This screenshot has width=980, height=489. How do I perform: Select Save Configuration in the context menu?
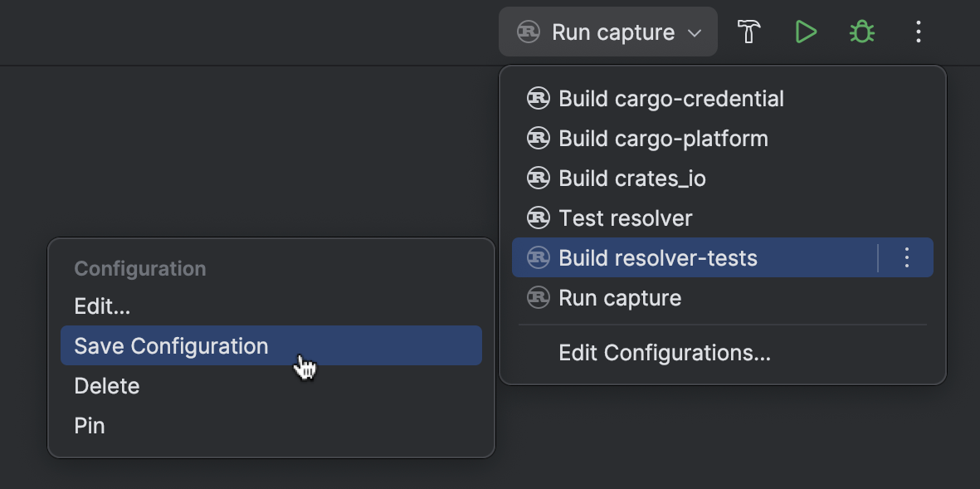point(171,345)
